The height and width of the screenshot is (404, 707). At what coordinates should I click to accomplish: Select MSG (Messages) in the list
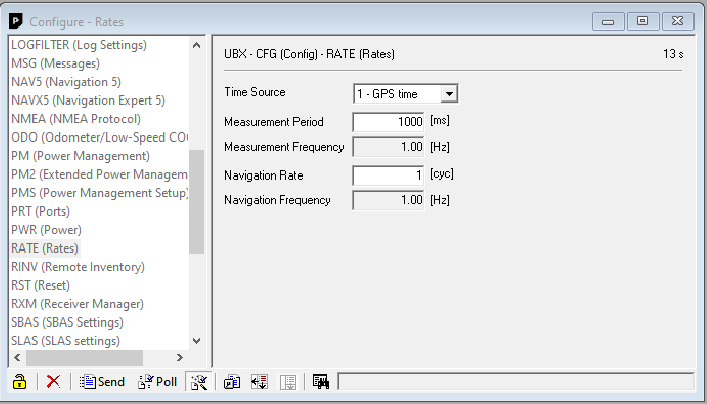tap(53, 63)
